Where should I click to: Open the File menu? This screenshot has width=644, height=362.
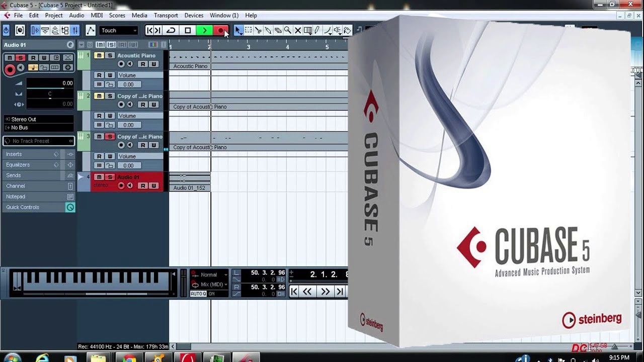coord(18,16)
